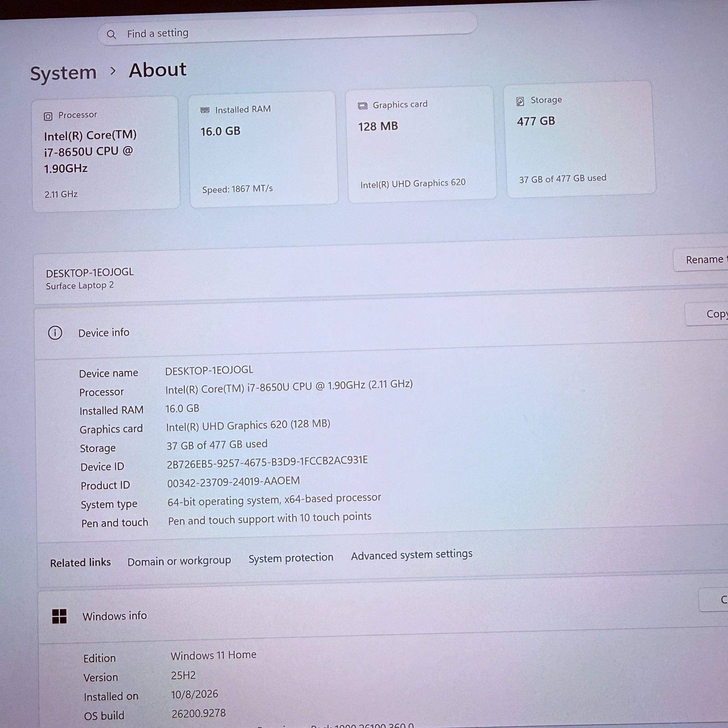Click the Processor chip icon
This screenshot has width=728, height=728.
click(48, 116)
